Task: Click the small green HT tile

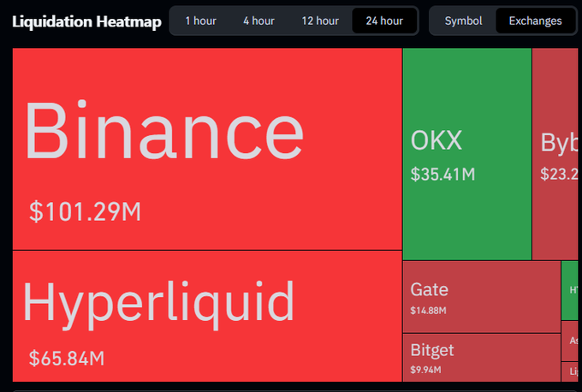Action: [x=570, y=291]
